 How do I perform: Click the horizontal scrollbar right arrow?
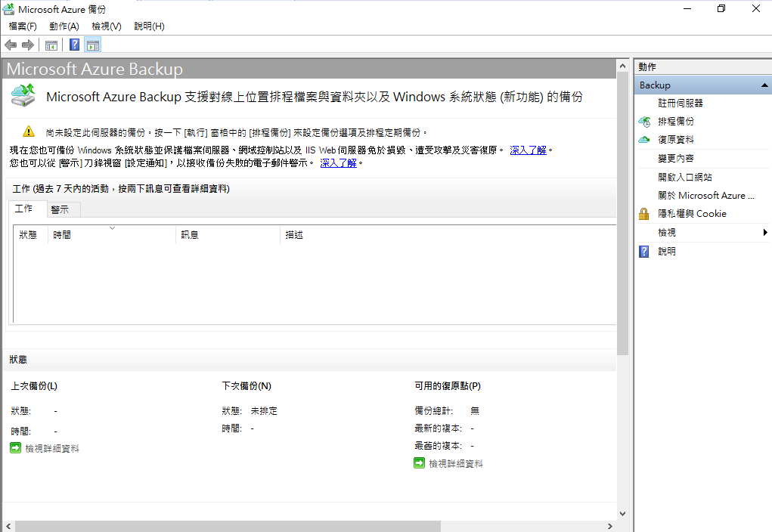(x=610, y=526)
